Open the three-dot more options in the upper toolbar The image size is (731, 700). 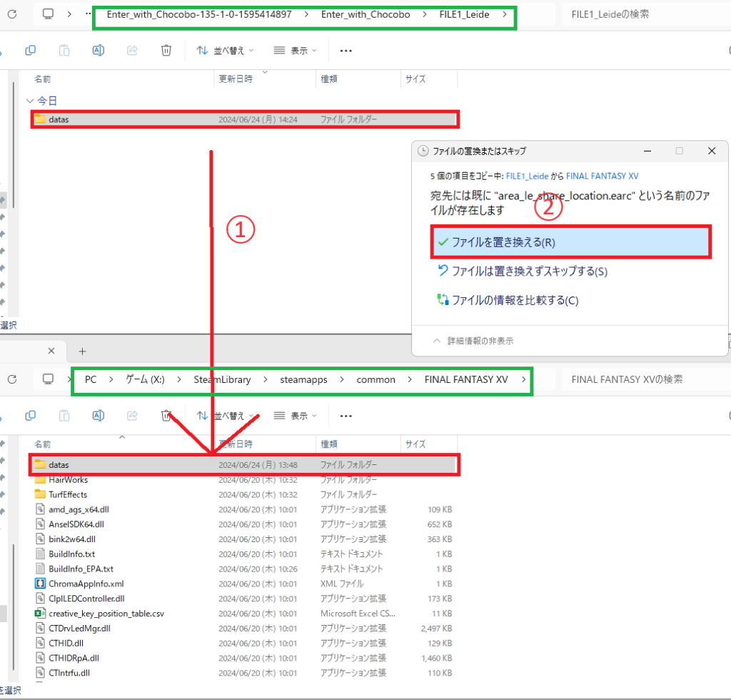coord(346,51)
